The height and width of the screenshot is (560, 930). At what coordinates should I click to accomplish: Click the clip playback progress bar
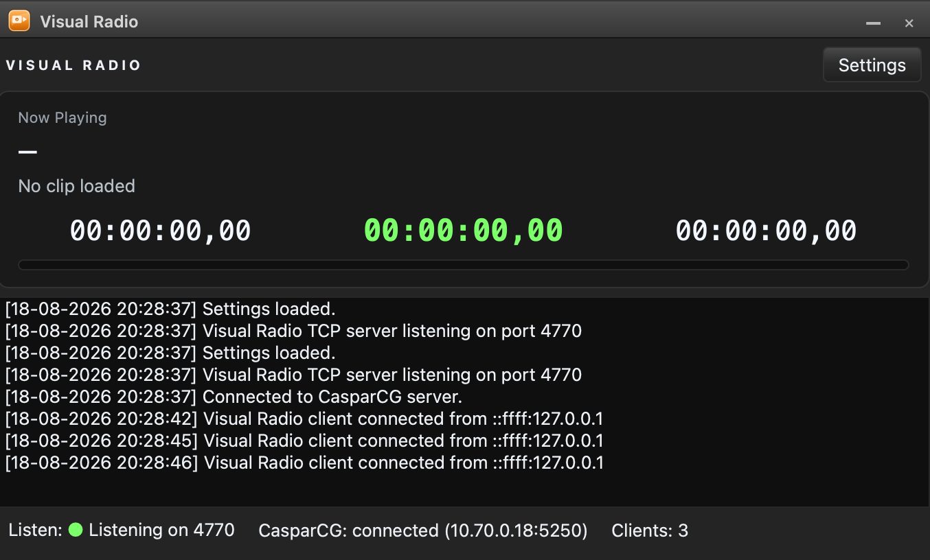click(x=464, y=265)
